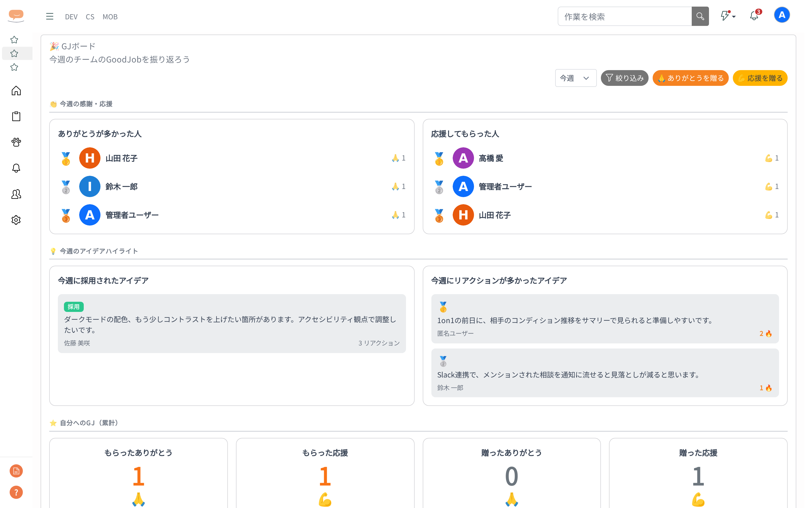Focus the 作業を検索 search field

[625, 17]
